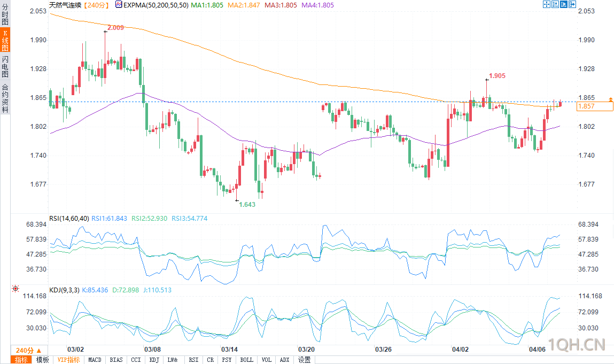Switch to the 分时图 side tab

click(x=5, y=14)
